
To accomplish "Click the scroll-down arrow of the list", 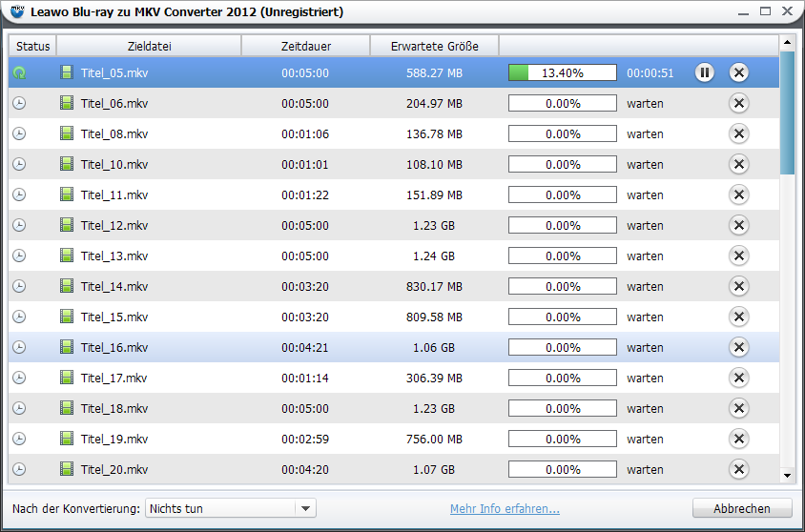I will [x=787, y=474].
